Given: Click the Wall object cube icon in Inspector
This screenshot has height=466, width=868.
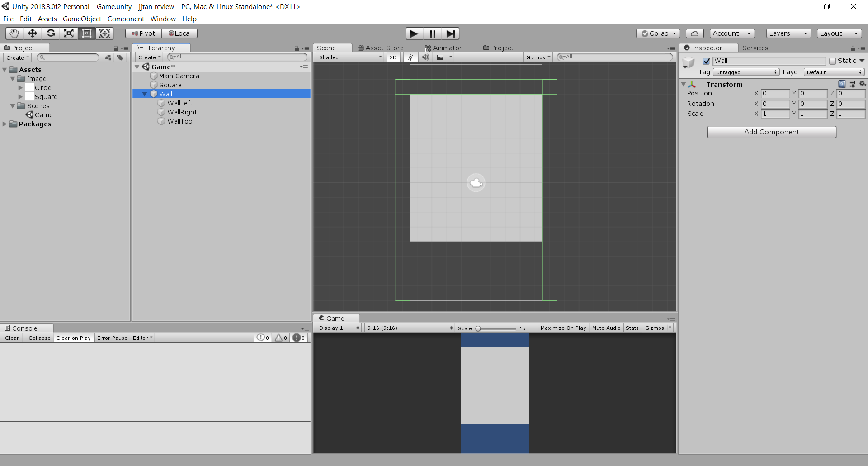Looking at the screenshot, I should pyautogui.click(x=689, y=62).
